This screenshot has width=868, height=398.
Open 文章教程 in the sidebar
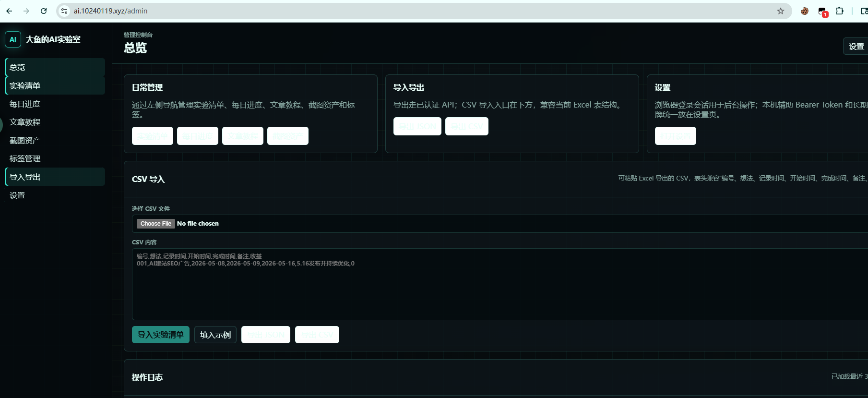tap(55, 122)
